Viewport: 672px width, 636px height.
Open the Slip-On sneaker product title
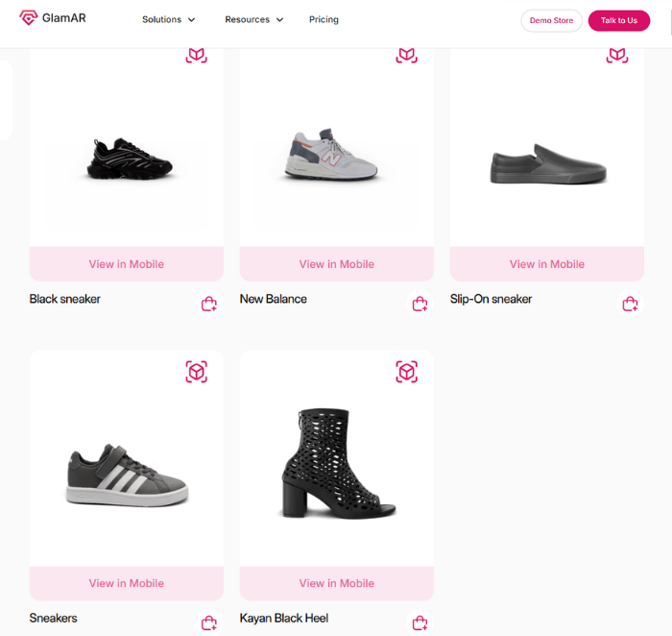pyautogui.click(x=491, y=299)
